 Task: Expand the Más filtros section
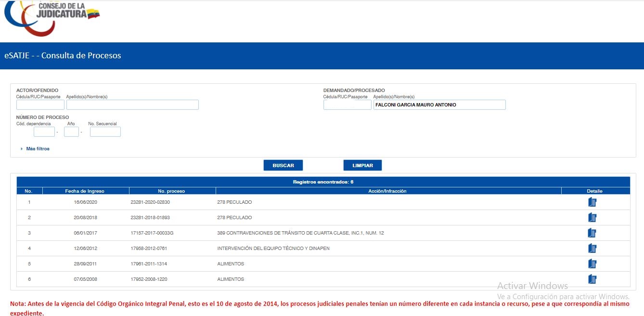37,149
